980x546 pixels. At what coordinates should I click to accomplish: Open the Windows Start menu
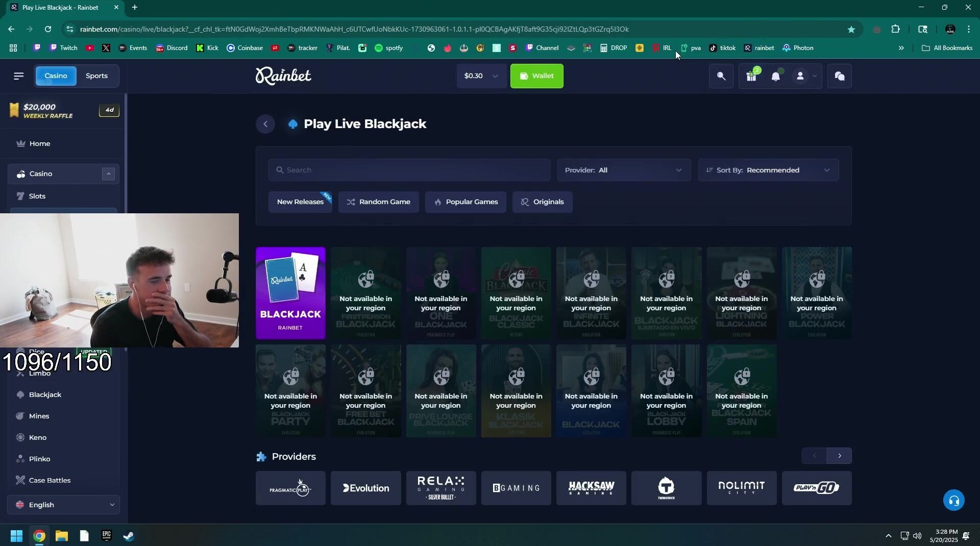point(16,536)
